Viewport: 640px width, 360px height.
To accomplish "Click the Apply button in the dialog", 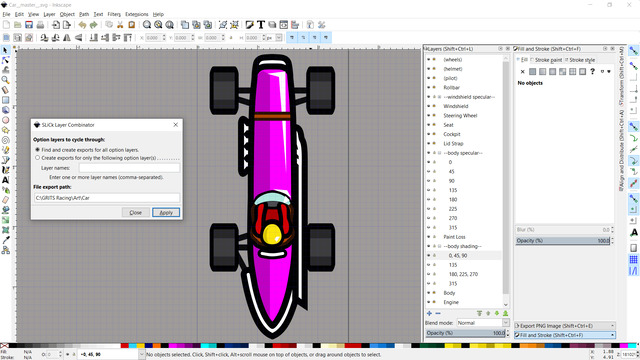I will (166, 213).
